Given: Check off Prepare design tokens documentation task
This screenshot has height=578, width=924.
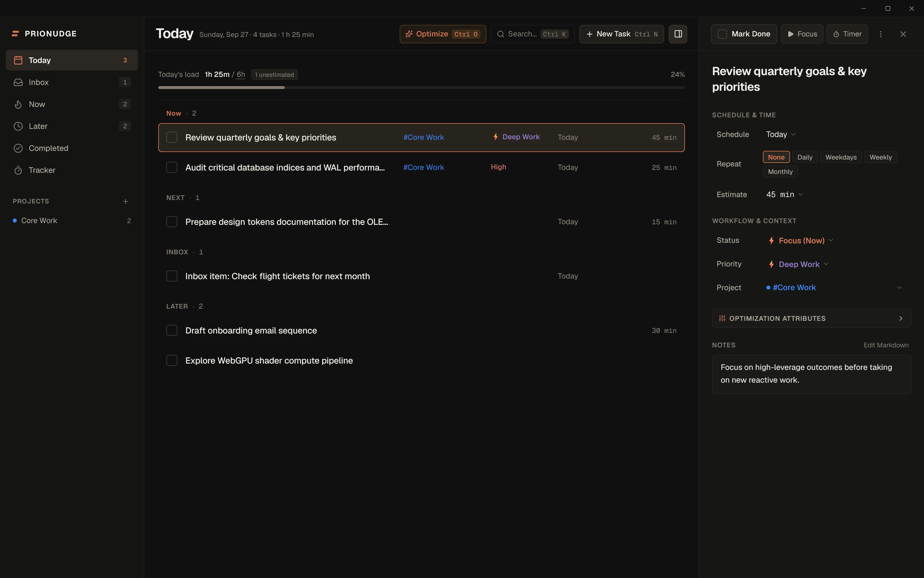Looking at the screenshot, I should [x=172, y=222].
